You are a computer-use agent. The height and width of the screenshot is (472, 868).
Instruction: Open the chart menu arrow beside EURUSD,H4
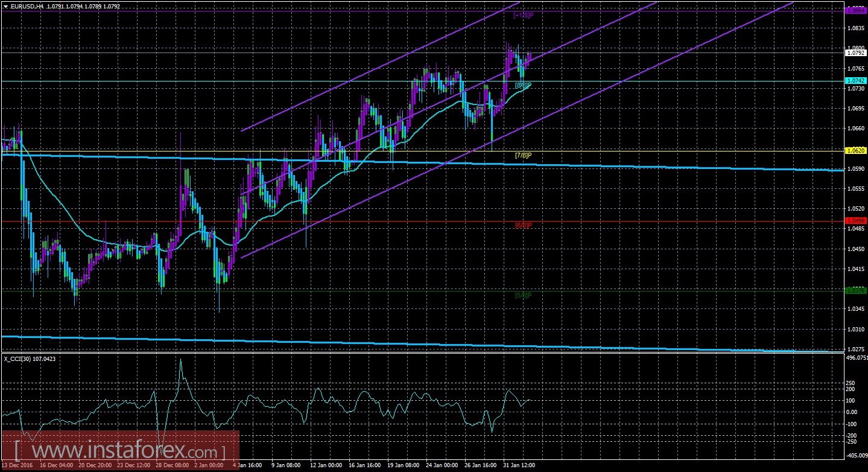(5, 5)
